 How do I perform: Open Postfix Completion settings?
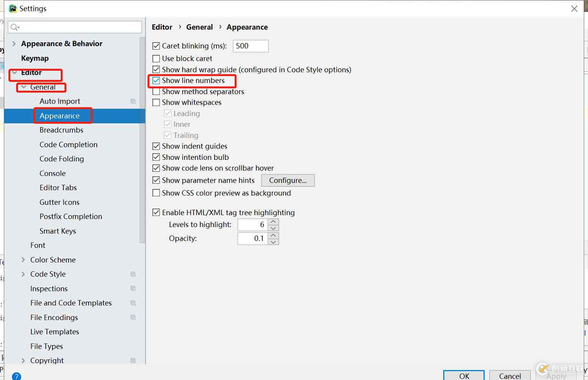71,216
